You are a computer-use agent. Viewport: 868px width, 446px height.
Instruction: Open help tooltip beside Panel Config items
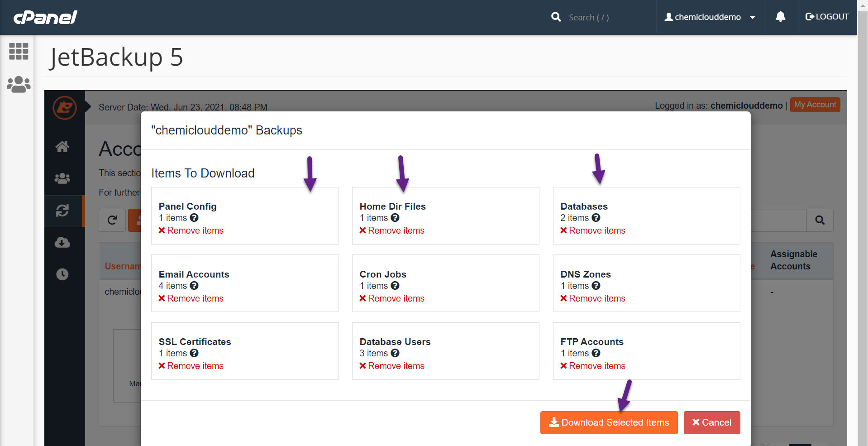coord(195,218)
